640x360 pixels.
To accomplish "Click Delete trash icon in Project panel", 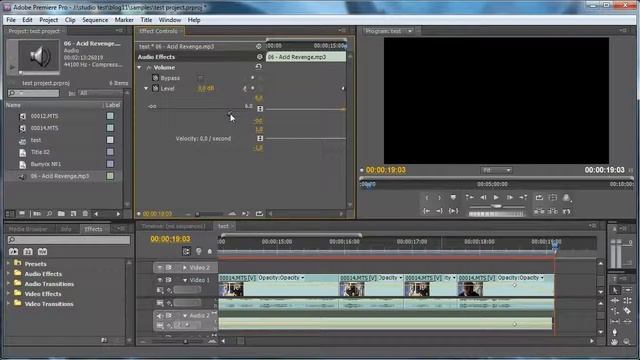I will coord(85,213).
